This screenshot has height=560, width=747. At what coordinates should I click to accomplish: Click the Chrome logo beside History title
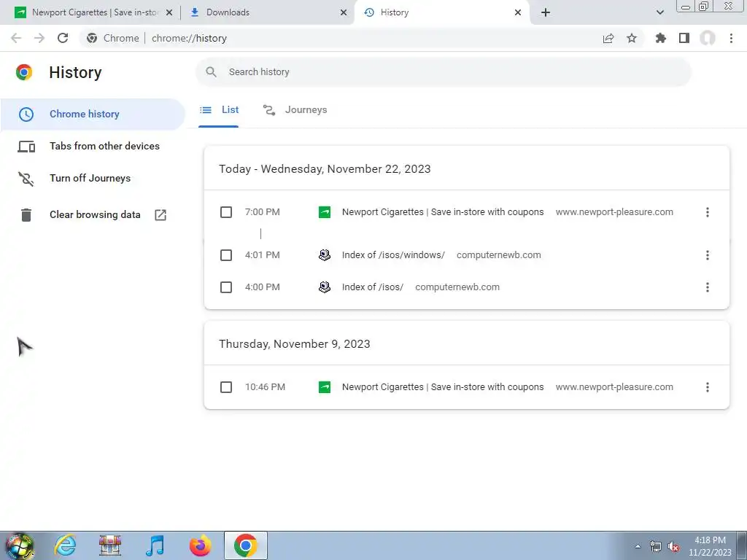click(x=24, y=72)
